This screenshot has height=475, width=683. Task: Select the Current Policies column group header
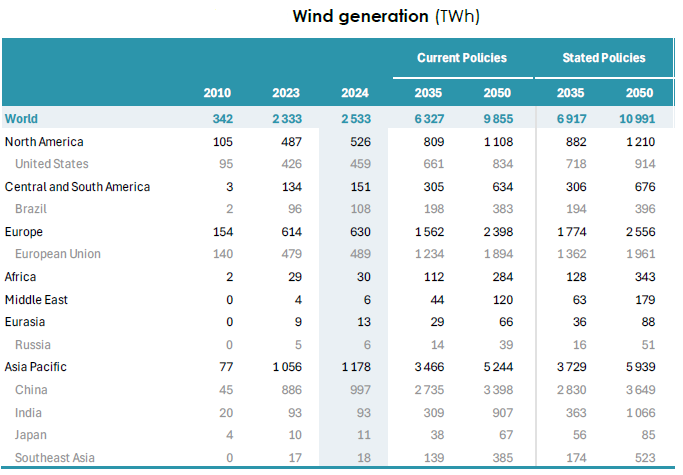click(462, 58)
